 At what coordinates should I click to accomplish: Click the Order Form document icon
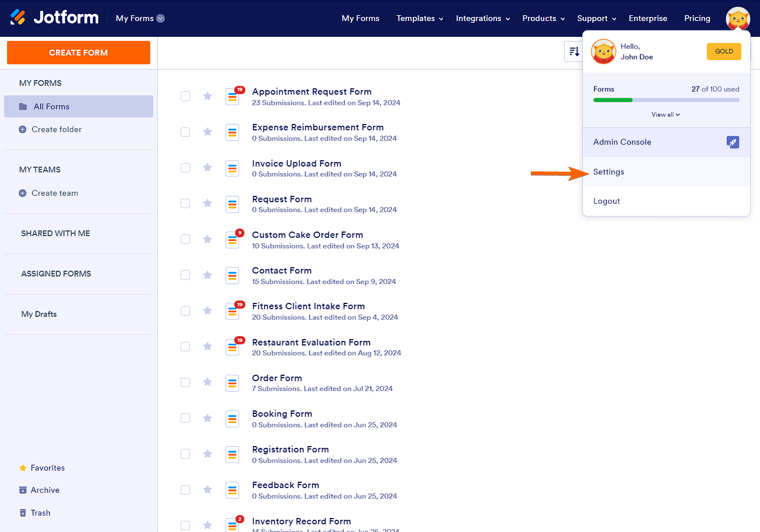click(233, 383)
